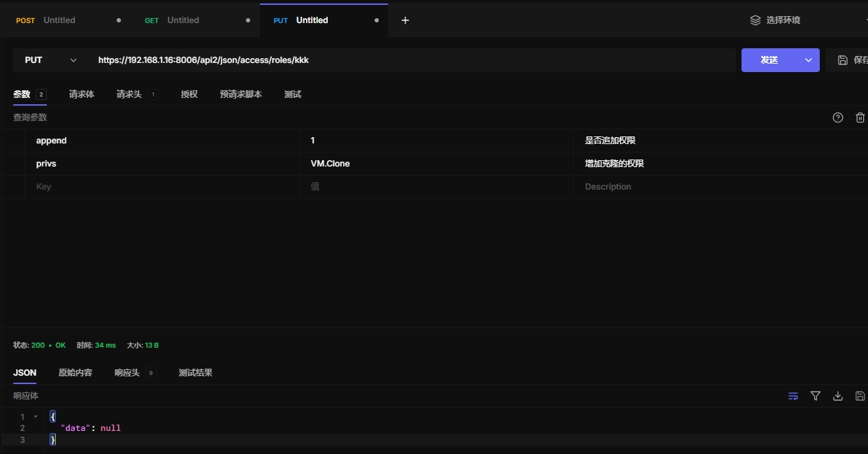
Task: Open a new request tab with plus
Action: click(x=405, y=20)
